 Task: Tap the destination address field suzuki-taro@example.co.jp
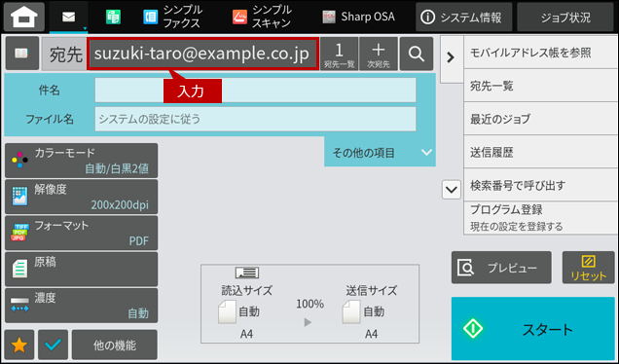click(202, 54)
